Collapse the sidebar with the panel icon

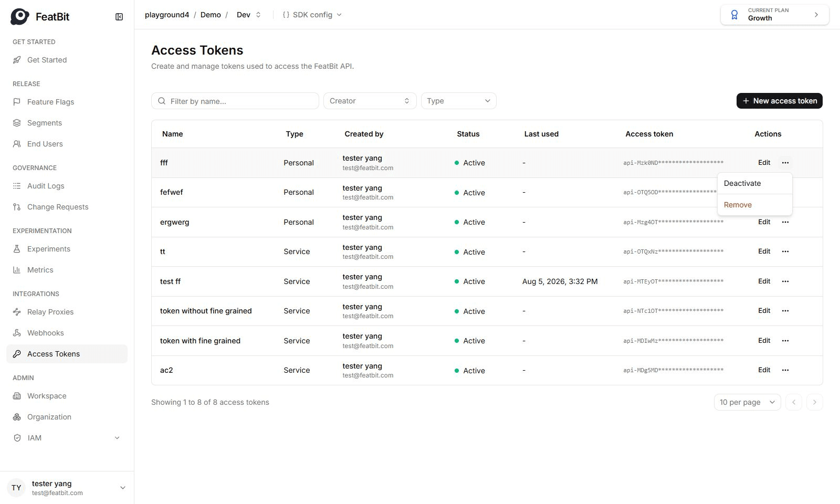[119, 17]
